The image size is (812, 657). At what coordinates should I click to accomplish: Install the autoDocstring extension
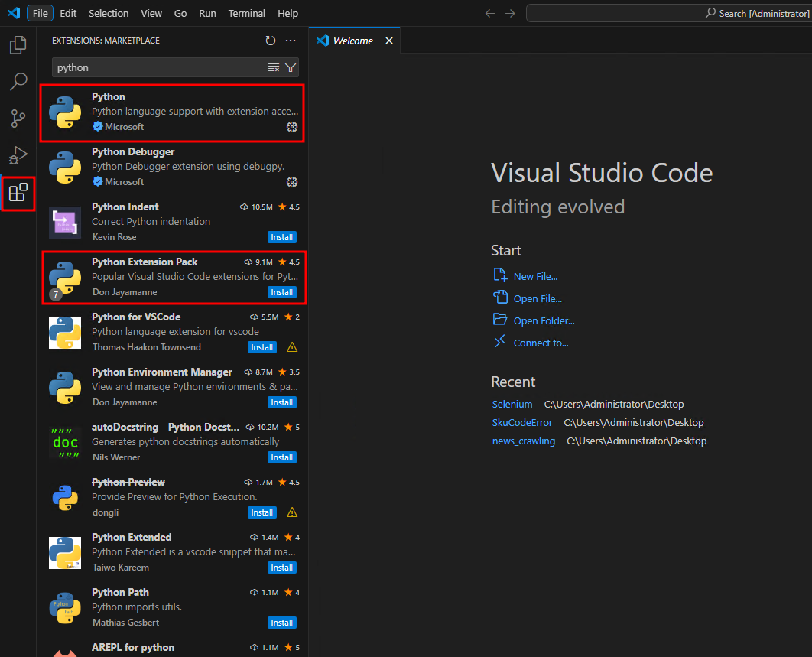pyautogui.click(x=281, y=457)
